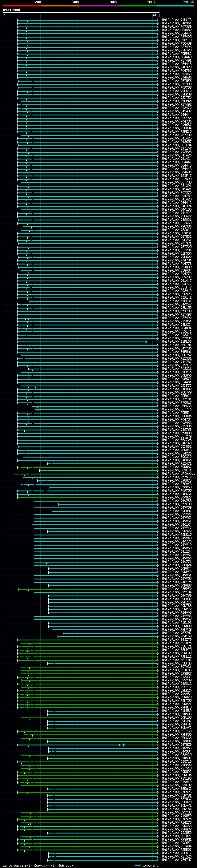197x868 pixels.
Task: Open hit UniRef100_O64450
Action: point(177,30)
